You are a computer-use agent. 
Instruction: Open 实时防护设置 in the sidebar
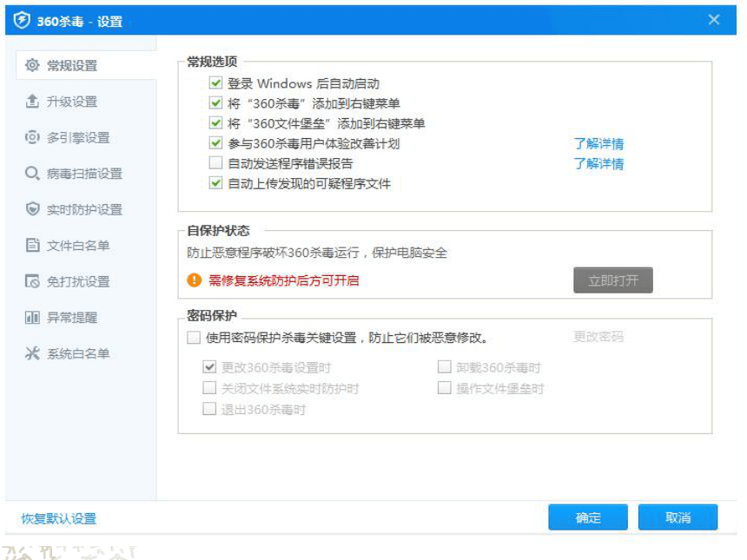coord(86,209)
